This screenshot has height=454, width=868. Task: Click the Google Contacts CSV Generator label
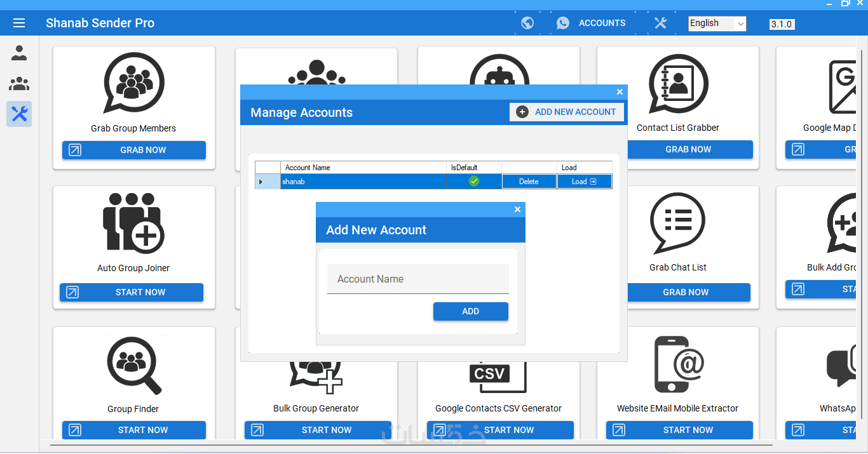pyautogui.click(x=498, y=408)
